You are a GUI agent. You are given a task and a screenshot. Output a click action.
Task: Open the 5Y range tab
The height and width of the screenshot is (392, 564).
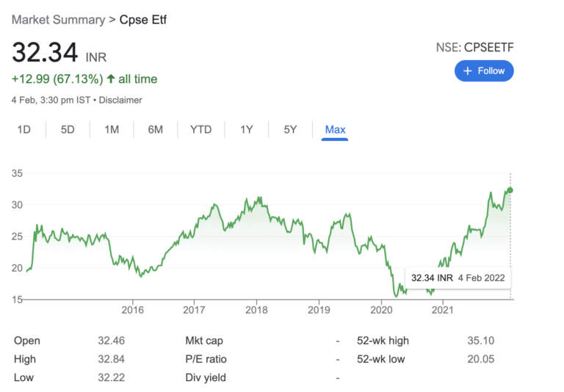(x=290, y=129)
